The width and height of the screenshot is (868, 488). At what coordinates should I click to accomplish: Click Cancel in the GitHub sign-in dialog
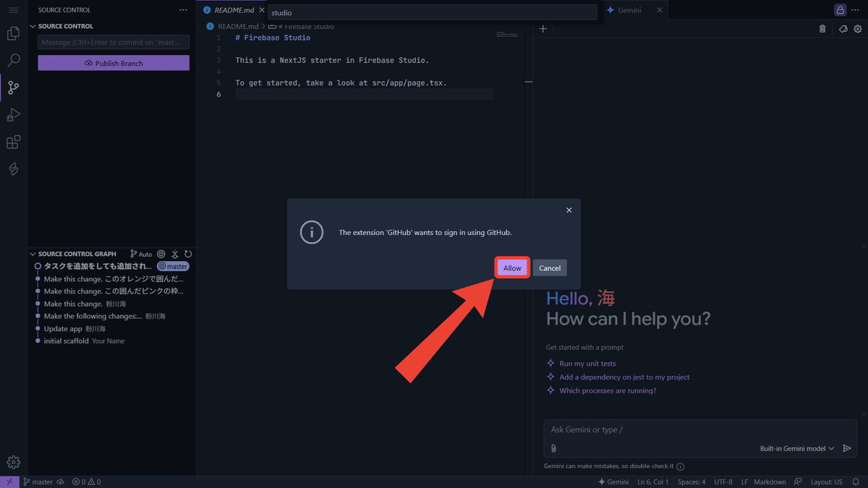tap(550, 267)
